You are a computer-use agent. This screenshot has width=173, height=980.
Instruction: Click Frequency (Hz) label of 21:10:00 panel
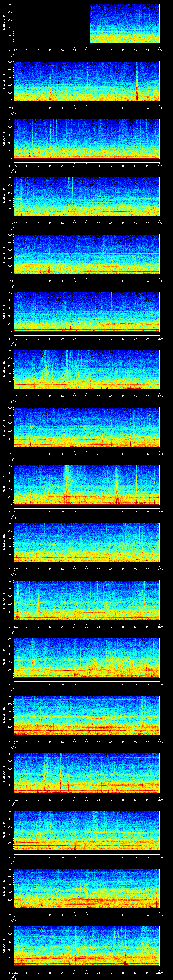click(x=4, y=369)
